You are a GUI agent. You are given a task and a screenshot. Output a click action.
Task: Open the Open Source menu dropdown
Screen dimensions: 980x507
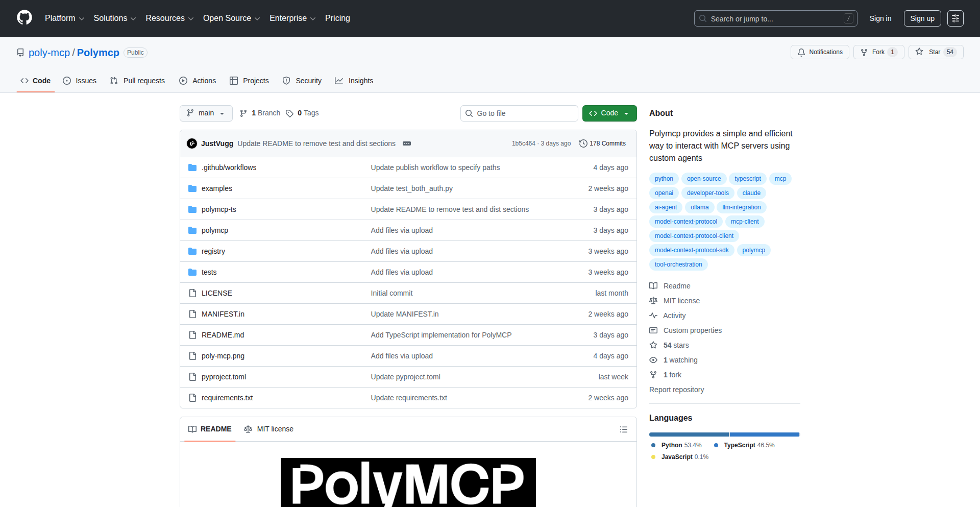pyautogui.click(x=231, y=18)
